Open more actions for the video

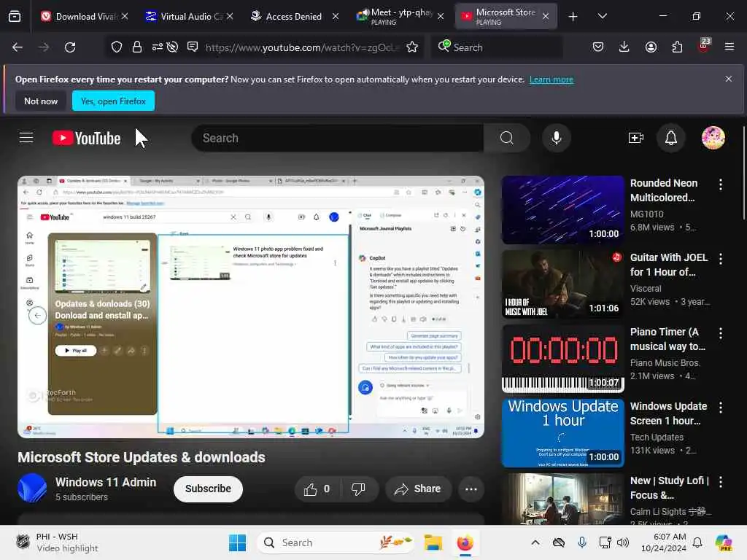tap(471, 489)
